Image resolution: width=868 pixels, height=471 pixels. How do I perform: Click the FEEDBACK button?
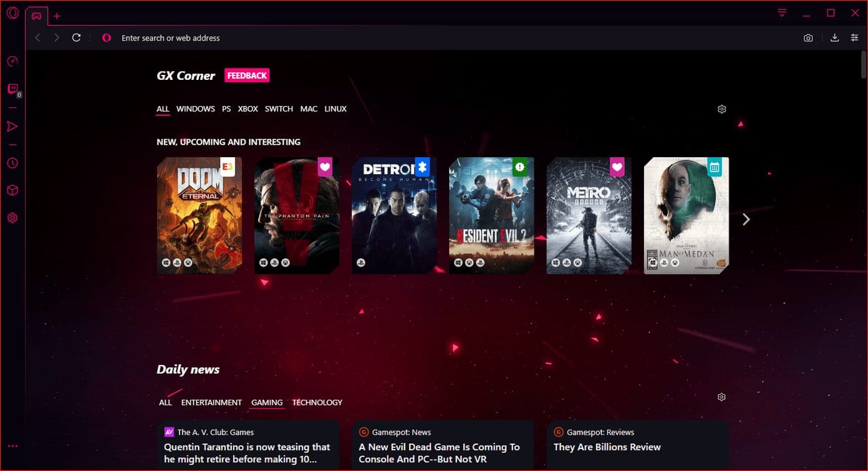(x=247, y=75)
